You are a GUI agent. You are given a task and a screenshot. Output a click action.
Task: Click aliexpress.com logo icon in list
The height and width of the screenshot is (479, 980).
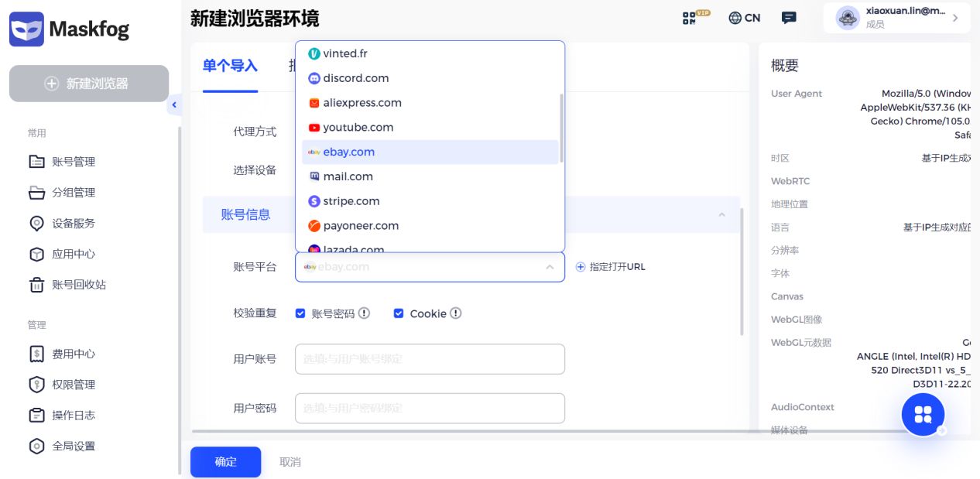(x=314, y=103)
